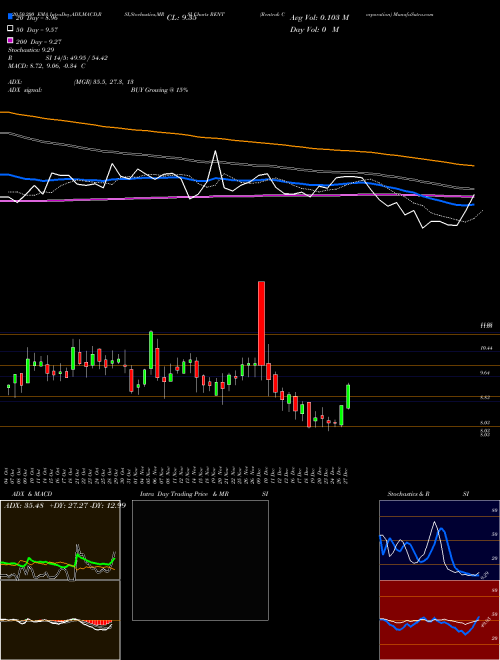
Task: Click the tall green candle in early November
Action: (x=151, y=350)
